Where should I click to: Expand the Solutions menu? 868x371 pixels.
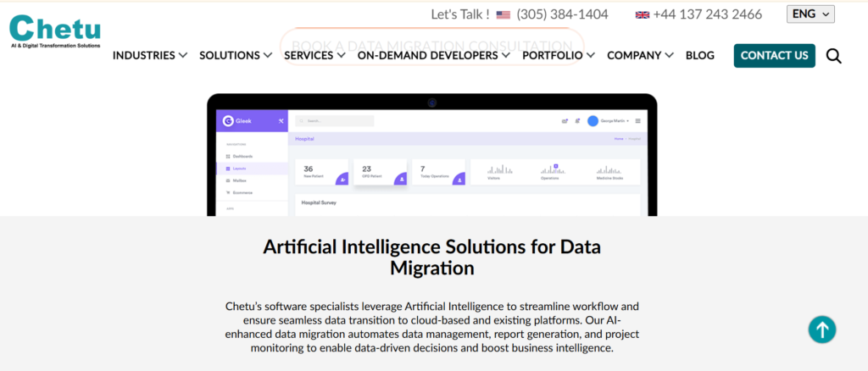click(236, 55)
